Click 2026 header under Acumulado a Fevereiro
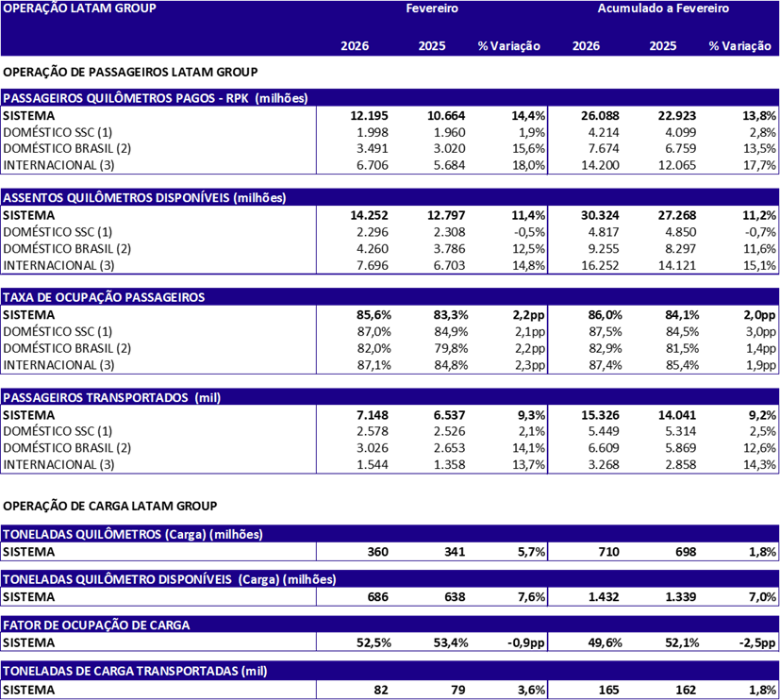Screen dimensions: 780x700 coord(586,46)
